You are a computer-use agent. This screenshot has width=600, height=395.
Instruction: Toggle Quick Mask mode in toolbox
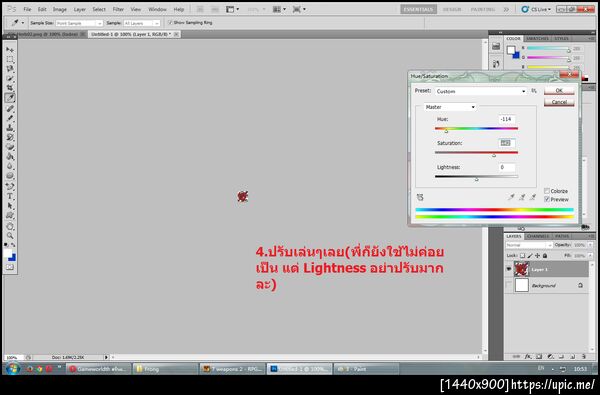click(10, 267)
